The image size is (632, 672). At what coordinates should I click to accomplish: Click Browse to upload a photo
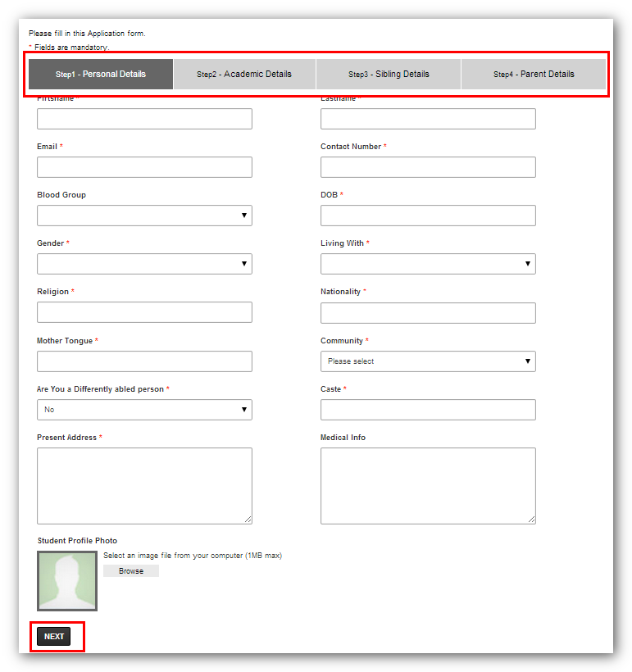(x=131, y=571)
